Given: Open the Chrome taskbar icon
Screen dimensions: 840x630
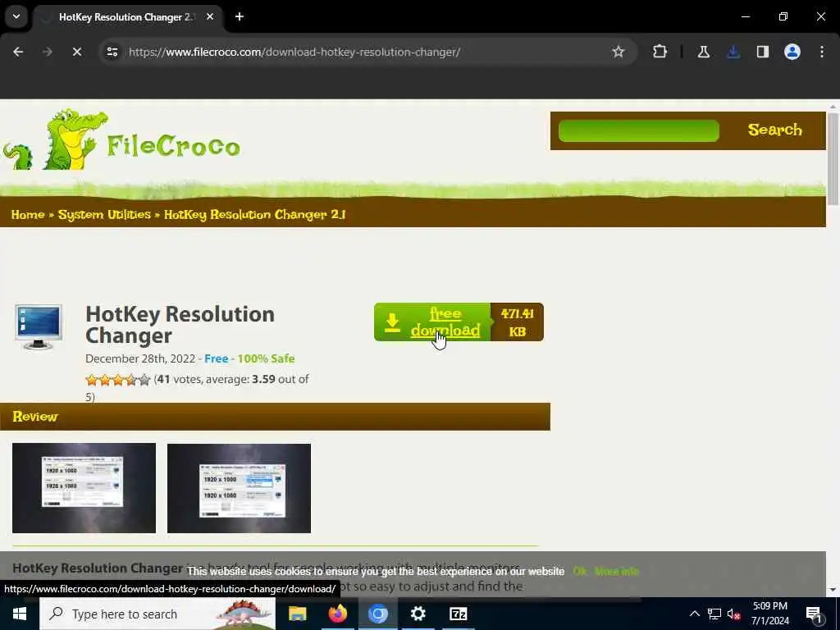Looking at the screenshot, I should 377,614.
